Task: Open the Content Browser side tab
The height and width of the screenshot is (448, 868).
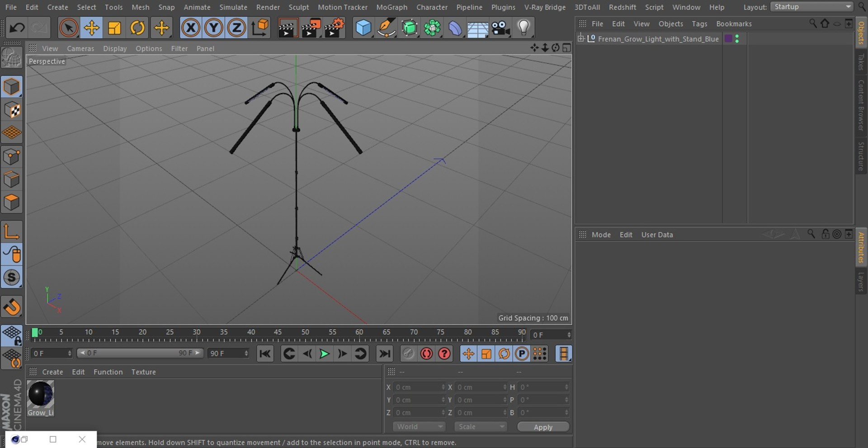Action: click(861, 105)
